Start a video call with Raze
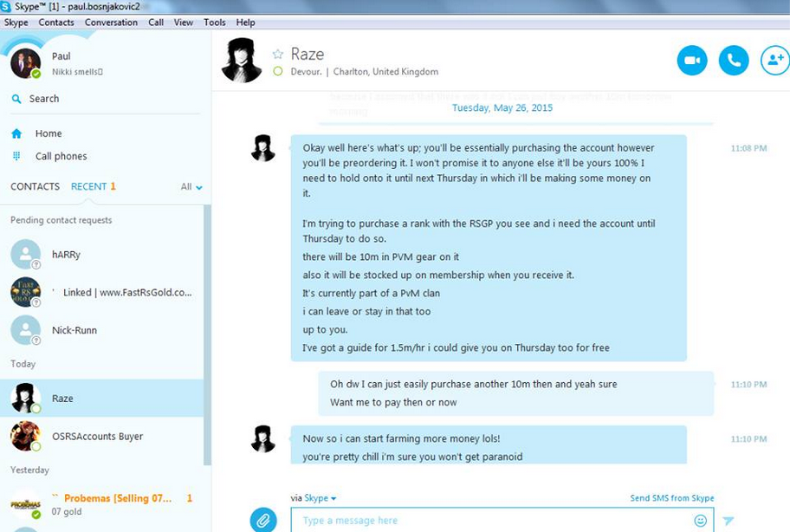This screenshot has height=532, width=790. (692, 61)
